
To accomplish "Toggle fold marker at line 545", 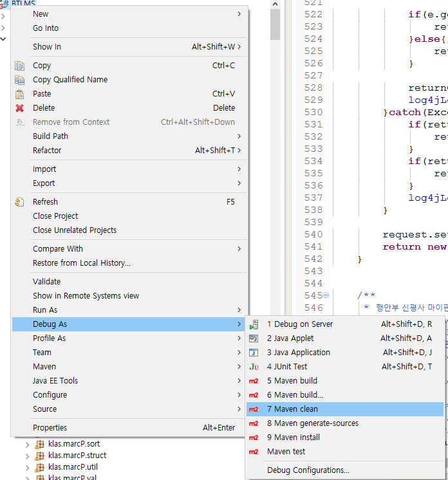I will point(326,295).
